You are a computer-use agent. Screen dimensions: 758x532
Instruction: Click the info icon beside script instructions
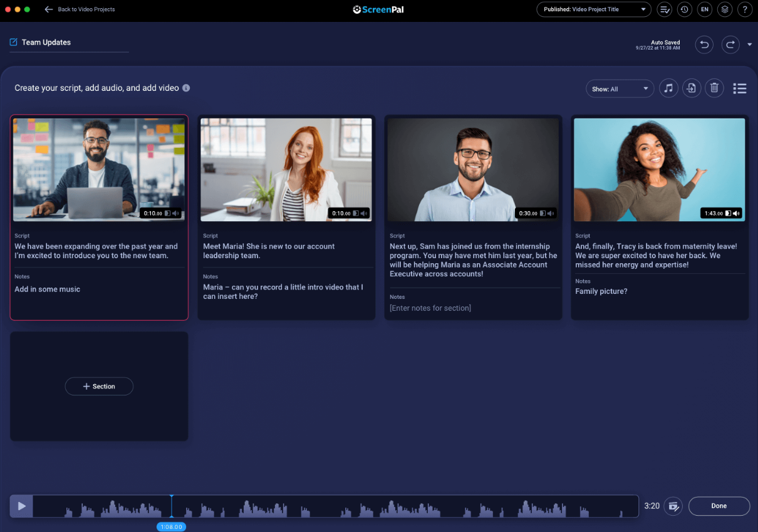(x=186, y=88)
